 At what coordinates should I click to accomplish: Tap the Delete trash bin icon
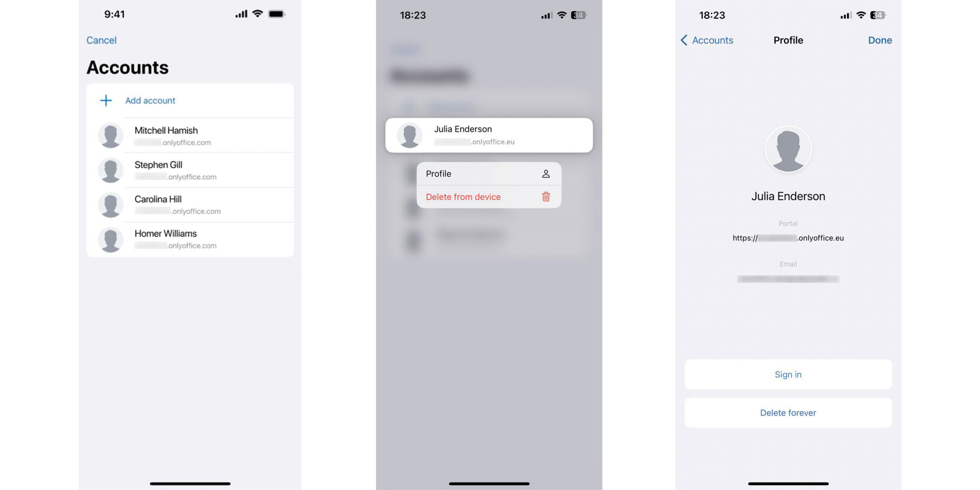click(x=545, y=196)
